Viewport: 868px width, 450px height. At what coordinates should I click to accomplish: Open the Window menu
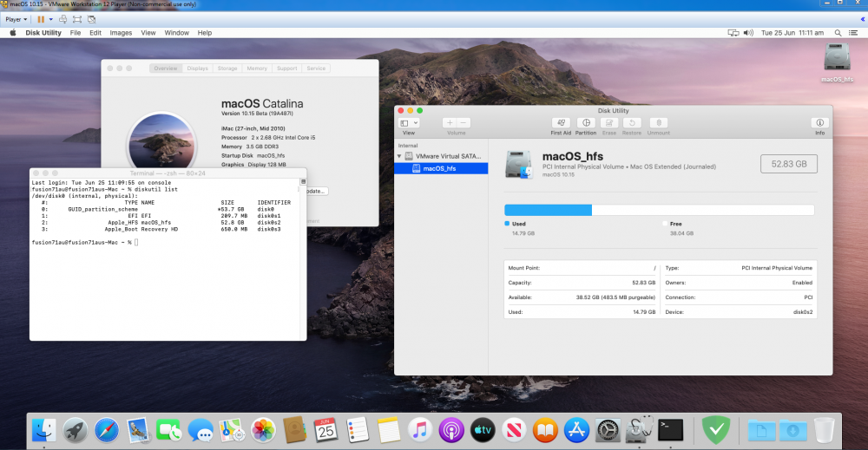point(176,33)
